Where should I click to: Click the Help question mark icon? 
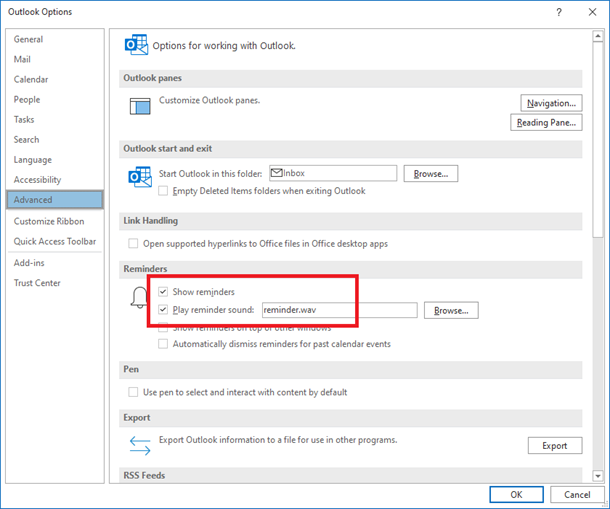click(x=559, y=12)
